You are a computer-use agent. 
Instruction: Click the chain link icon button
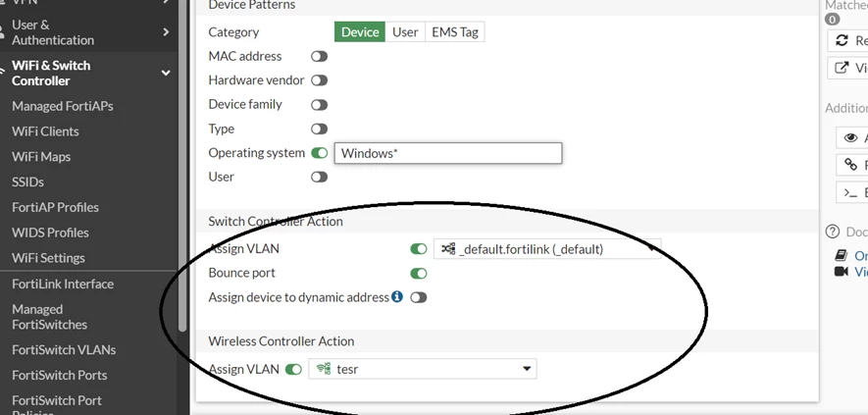tap(851, 164)
